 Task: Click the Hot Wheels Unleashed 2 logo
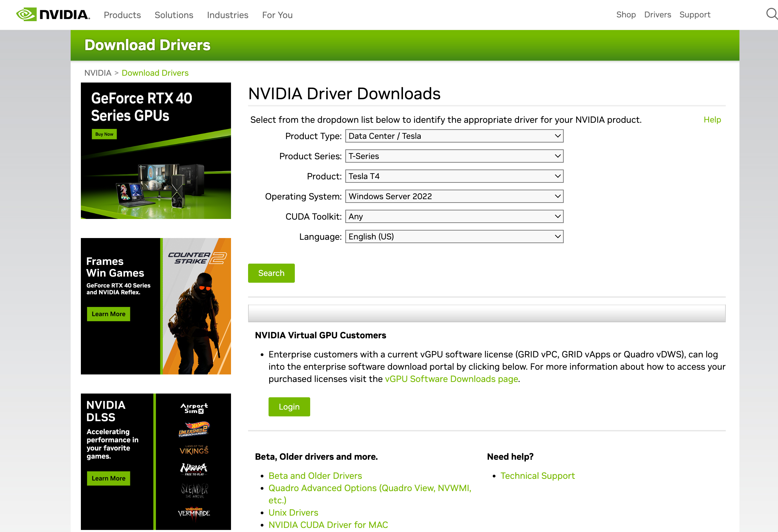pyautogui.click(x=194, y=429)
